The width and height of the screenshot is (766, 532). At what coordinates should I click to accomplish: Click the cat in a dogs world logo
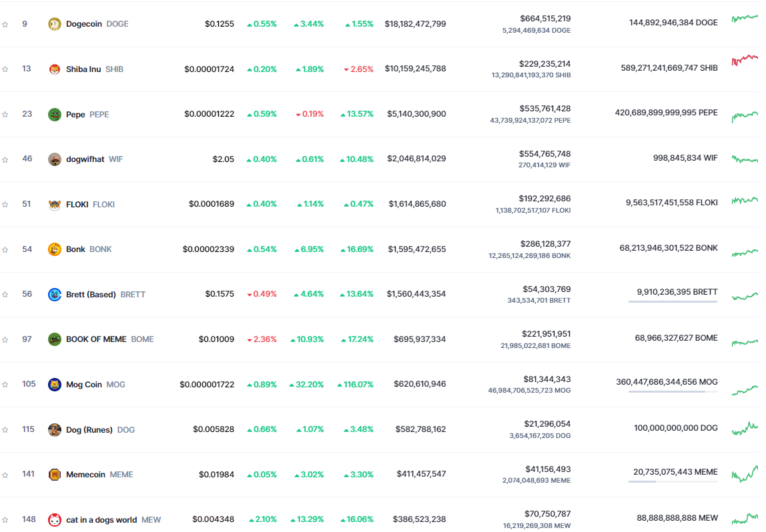(x=54, y=520)
